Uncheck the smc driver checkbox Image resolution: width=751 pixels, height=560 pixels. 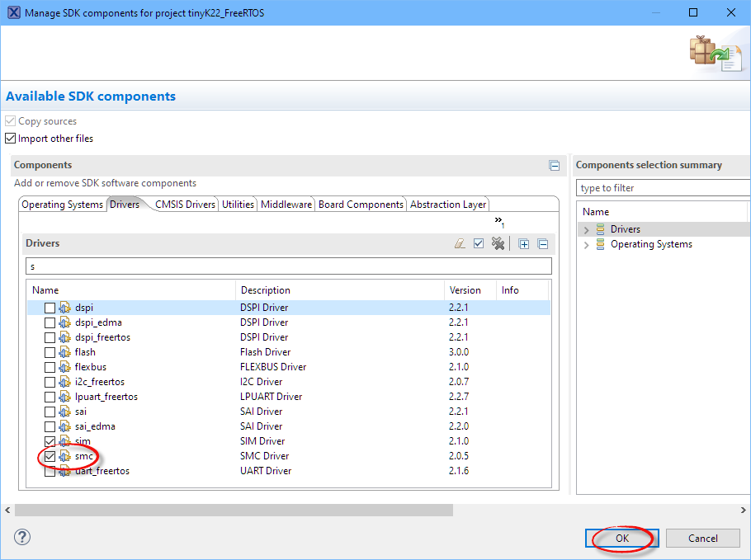click(50, 456)
